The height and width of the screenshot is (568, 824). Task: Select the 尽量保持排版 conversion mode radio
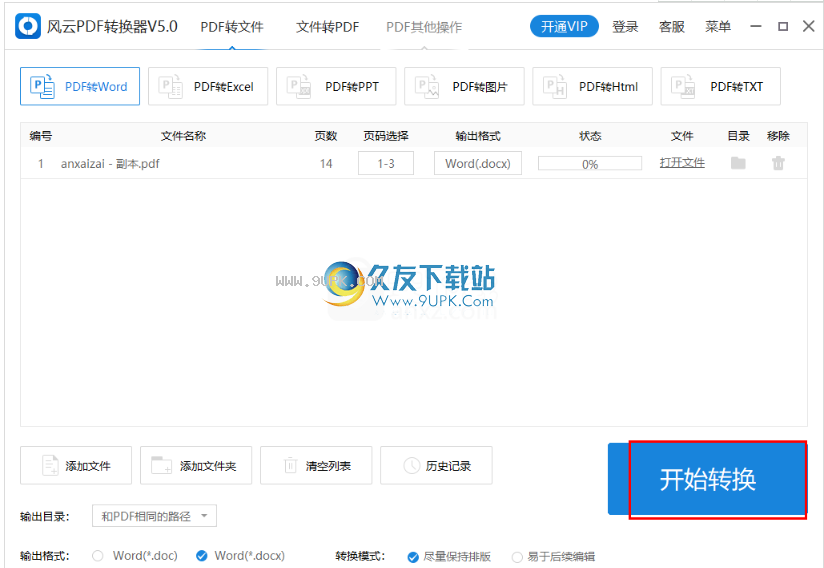[413, 557]
